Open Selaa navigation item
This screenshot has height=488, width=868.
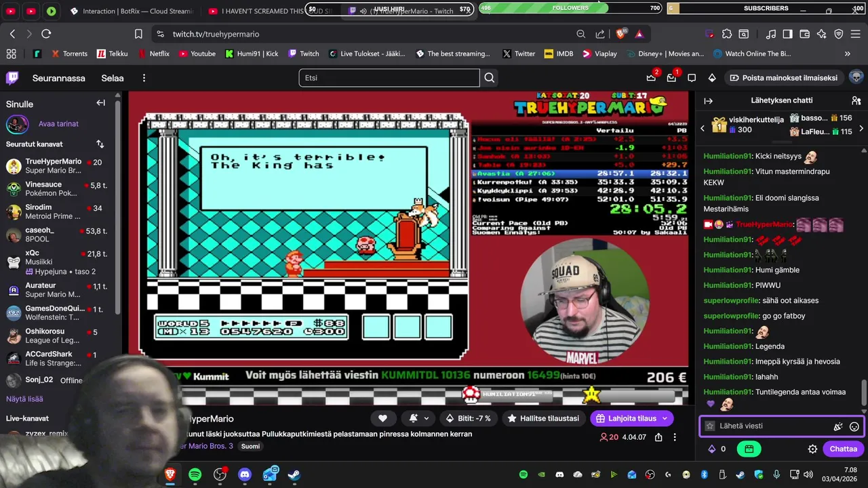[x=113, y=78]
